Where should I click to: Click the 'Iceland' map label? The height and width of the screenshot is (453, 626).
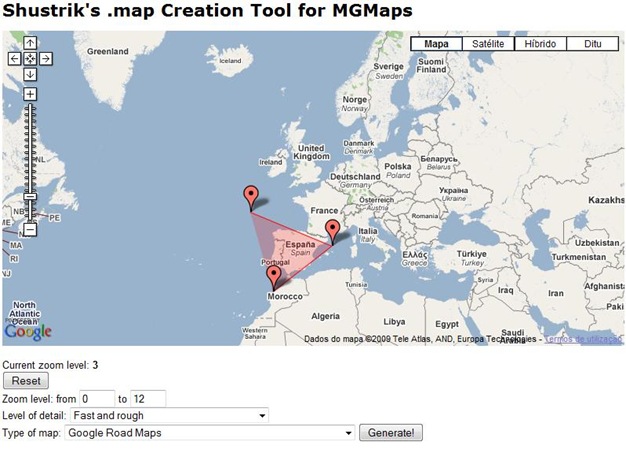(x=230, y=61)
